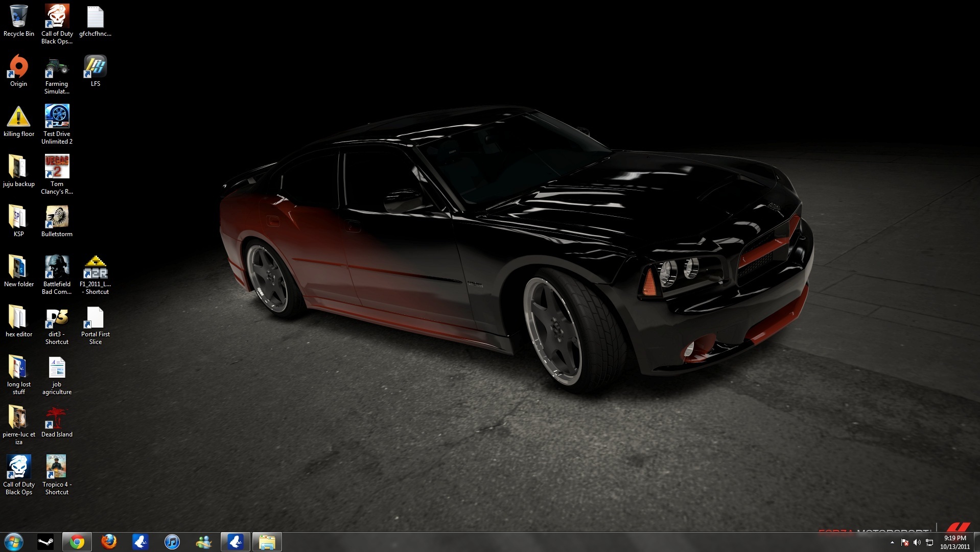The height and width of the screenshot is (552, 980).
Task: Switch to the running Vuze window beside Explorer
Action: click(x=236, y=542)
